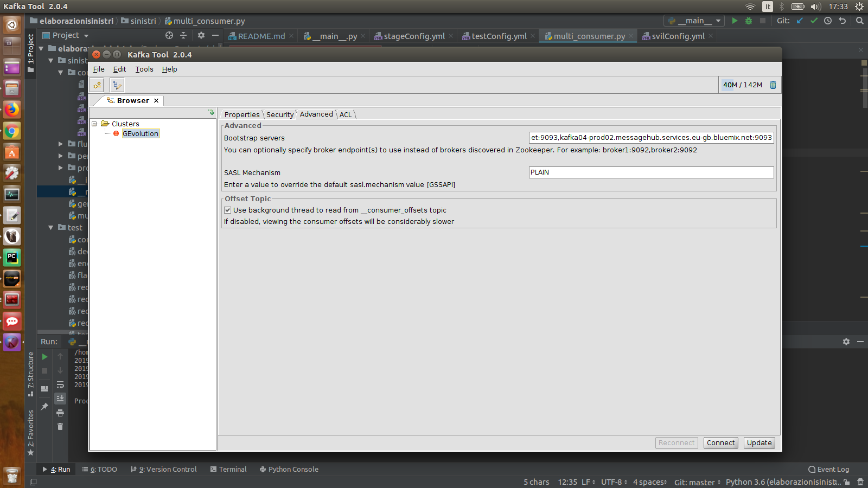Open the Edit menu in Kafka Tool
Image resolution: width=868 pixels, height=488 pixels.
pyautogui.click(x=119, y=69)
